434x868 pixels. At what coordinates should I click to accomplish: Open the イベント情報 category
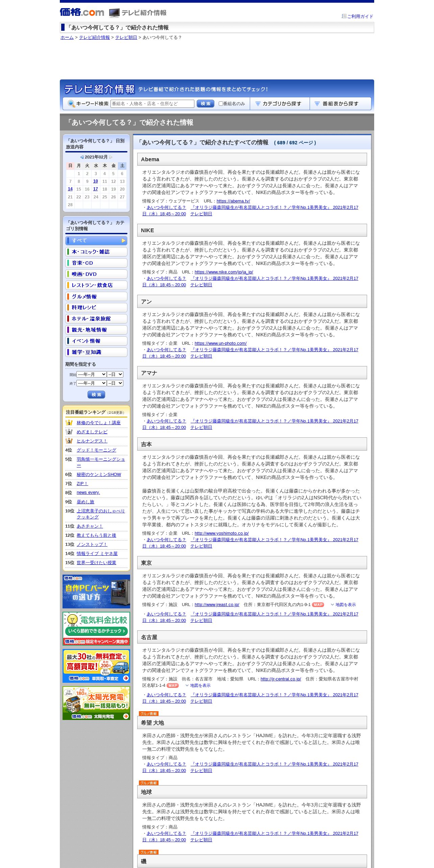pyautogui.click(x=96, y=341)
